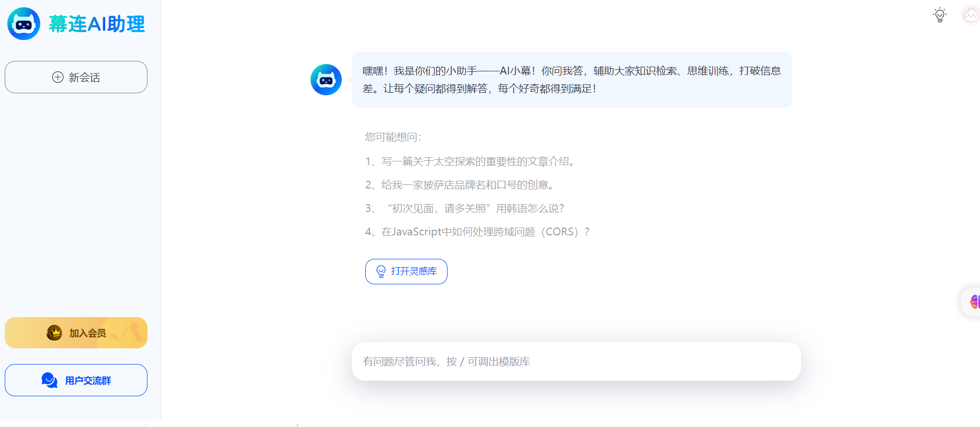The width and height of the screenshot is (980, 427).
Task: Click the 幕连AI助理 robot logo icon
Action: (23, 24)
